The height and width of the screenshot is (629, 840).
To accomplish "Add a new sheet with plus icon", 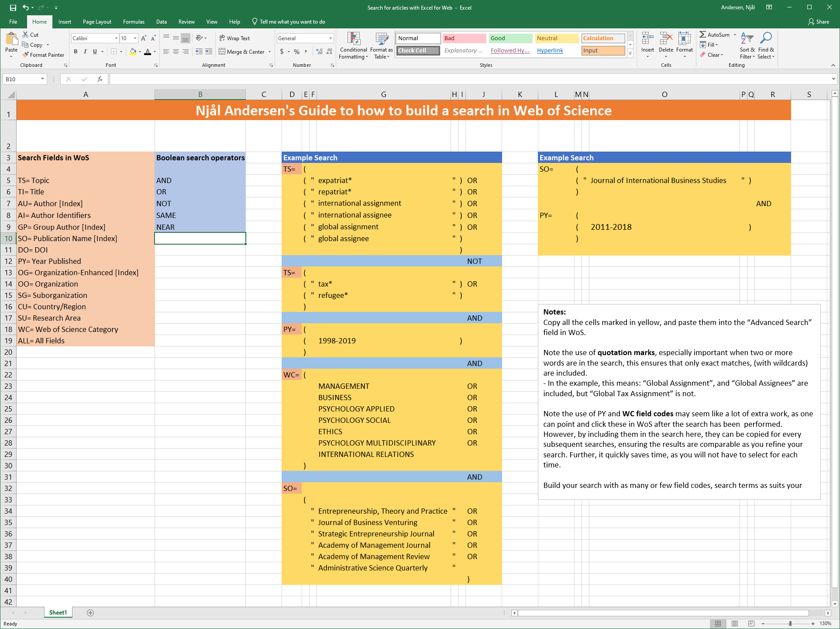I will (x=90, y=613).
